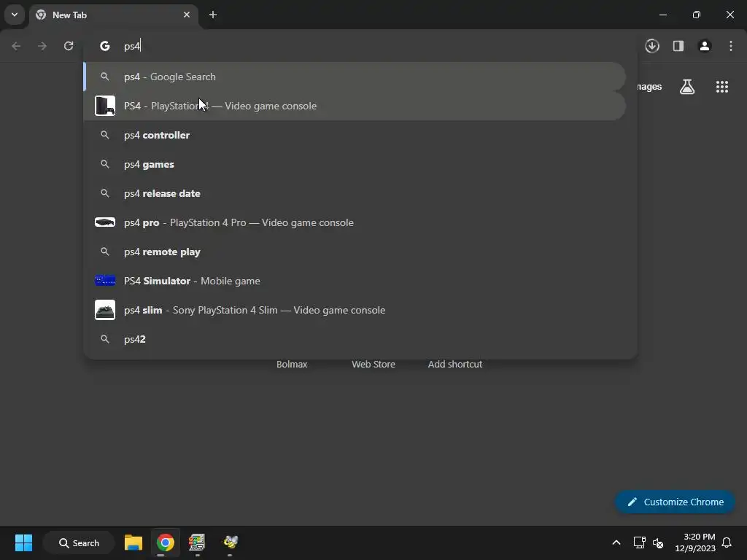
Task: Click the Google G icon in the address bar
Action: click(105, 46)
